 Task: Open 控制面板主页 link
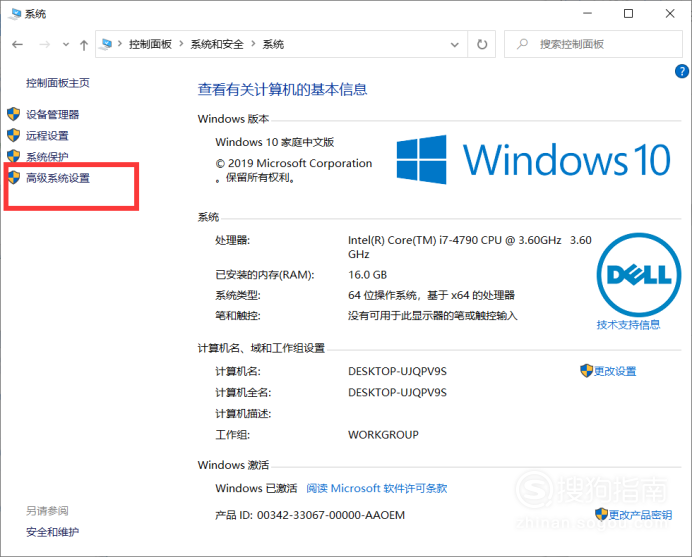[58, 83]
